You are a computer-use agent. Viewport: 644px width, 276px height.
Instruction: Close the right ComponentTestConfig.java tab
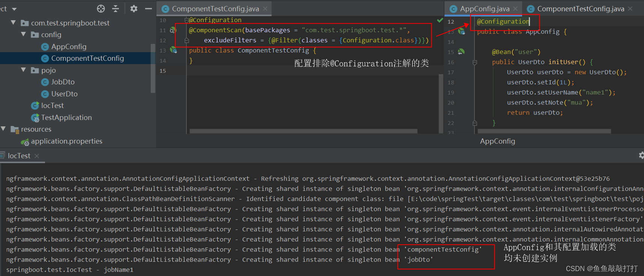[630, 9]
